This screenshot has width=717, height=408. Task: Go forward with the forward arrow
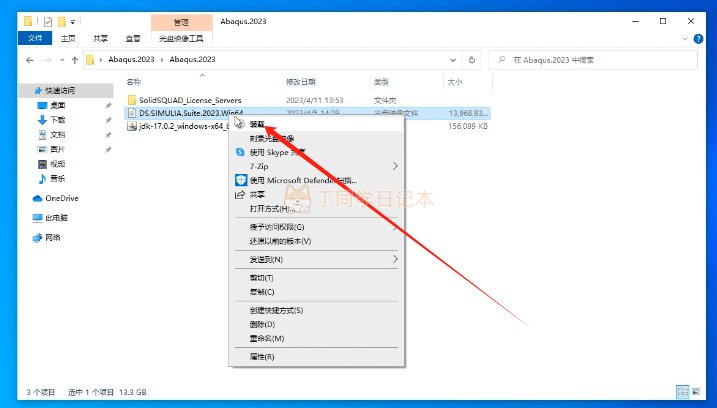click(x=47, y=60)
